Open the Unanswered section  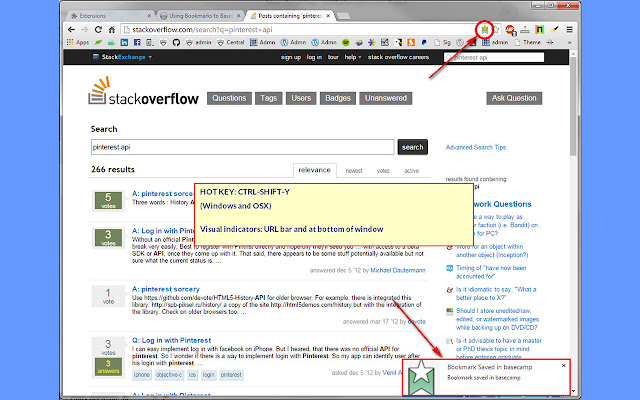(386, 98)
